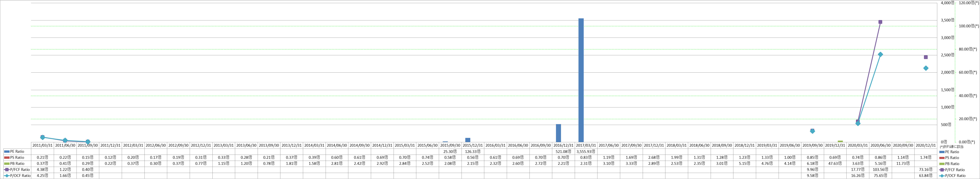The image size is (980, 179).
Task: Select the teal P/OCF diamond marker at 2020/12/31
Action: coord(926,68)
